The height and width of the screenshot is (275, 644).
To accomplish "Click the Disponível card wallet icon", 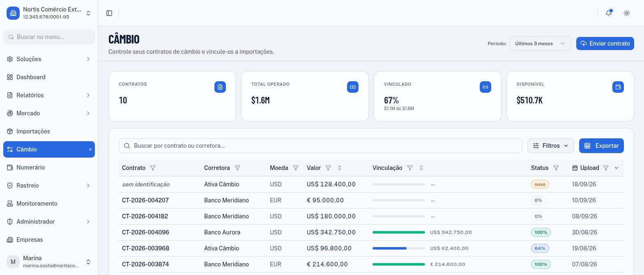I will pos(618,87).
